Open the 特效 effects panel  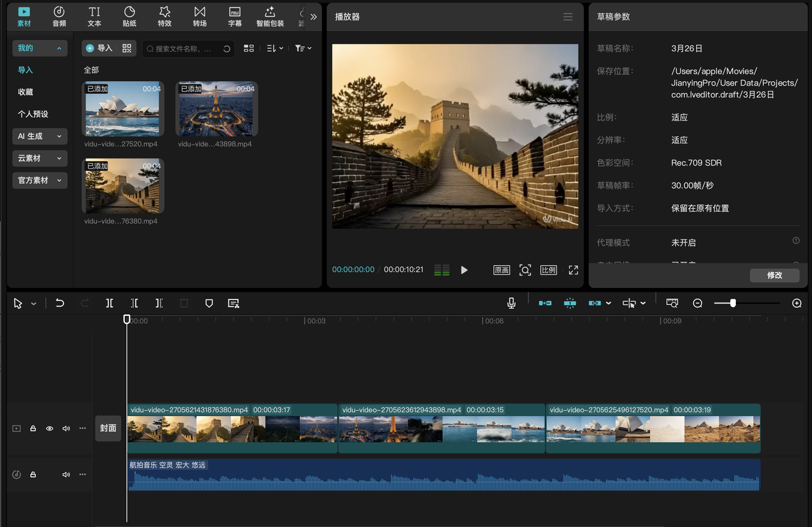164,16
